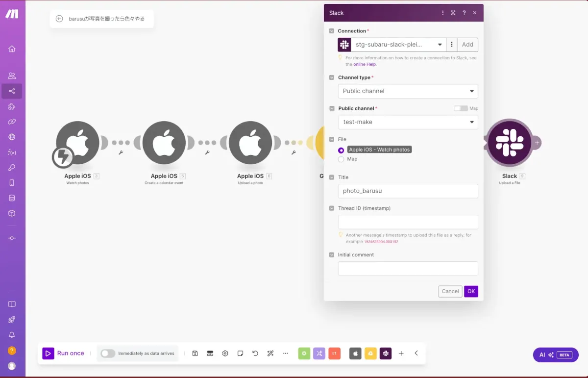Auto-align modules with the magic wand icon

(x=270, y=353)
